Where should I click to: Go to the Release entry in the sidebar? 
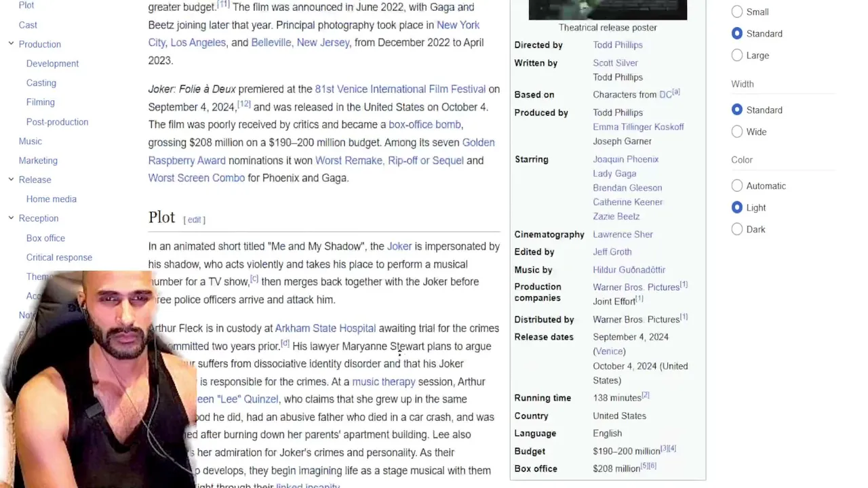35,180
